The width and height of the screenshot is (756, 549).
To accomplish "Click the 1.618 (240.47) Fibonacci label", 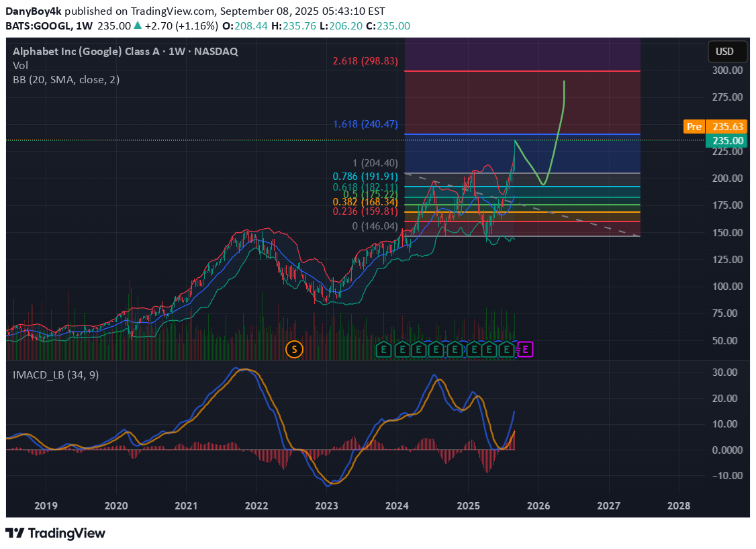I will click(365, 124).
